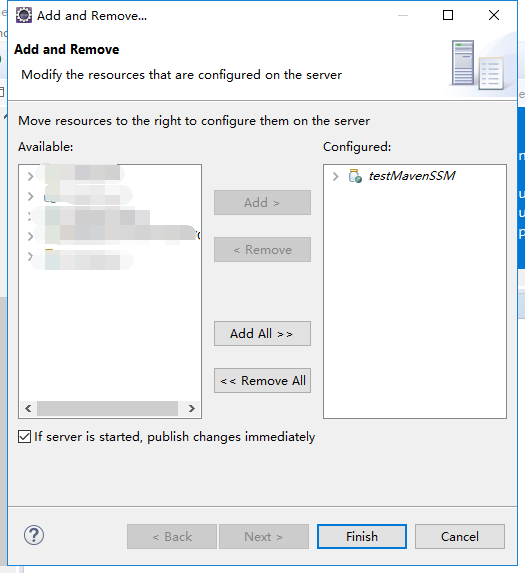525x573 pixels.
Task: Click the Finish button
Action: (x=362, y=536)
